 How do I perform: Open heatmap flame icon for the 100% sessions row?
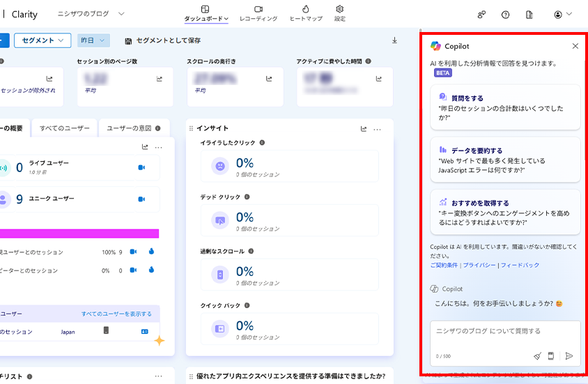pos(150,252)
